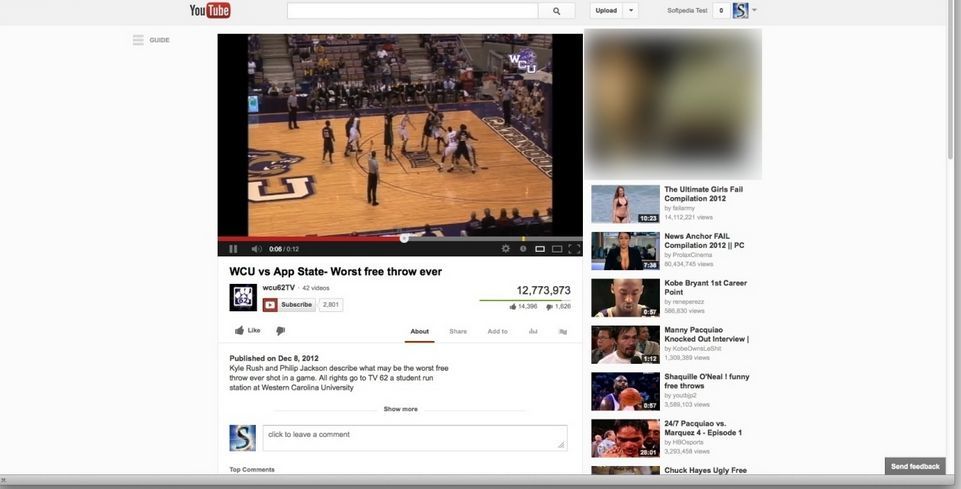
Task: Open the wcu62TV channel link
Action: (278, 287)
